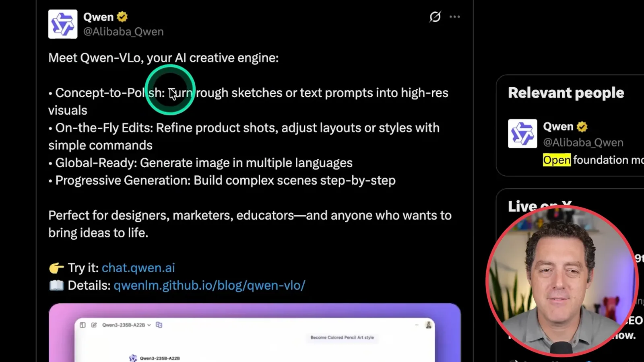Viewport: 644px width, 362px height.
Task: Click the 'Become Colored Pencil Art style' message bubble
Action: click(x=342, y=337)
